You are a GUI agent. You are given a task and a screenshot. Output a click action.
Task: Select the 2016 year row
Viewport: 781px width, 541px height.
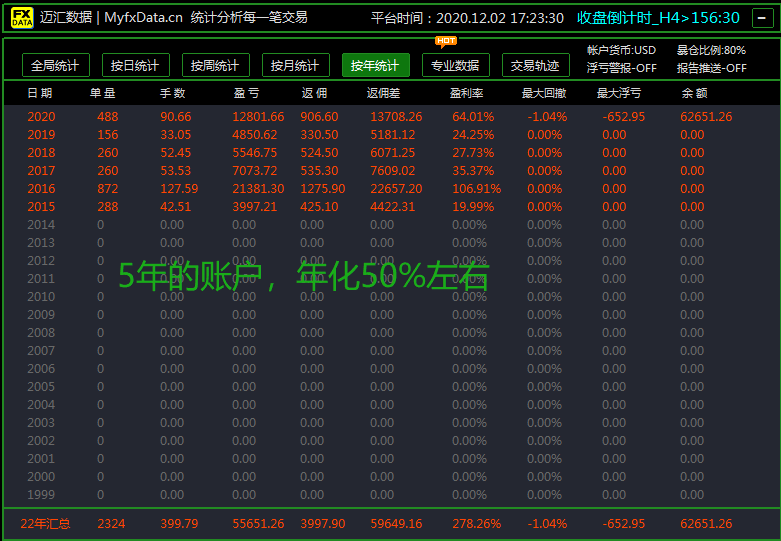(390, 189)
